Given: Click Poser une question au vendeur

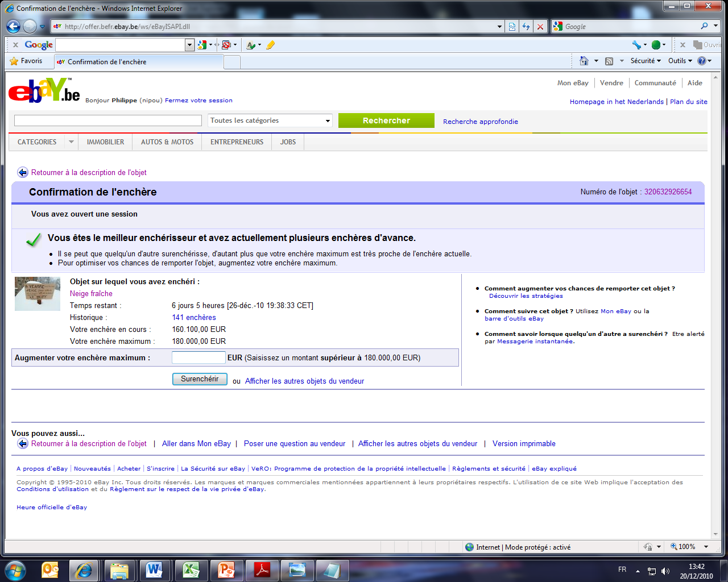Looking at the screenshot, I should point(295,444).
